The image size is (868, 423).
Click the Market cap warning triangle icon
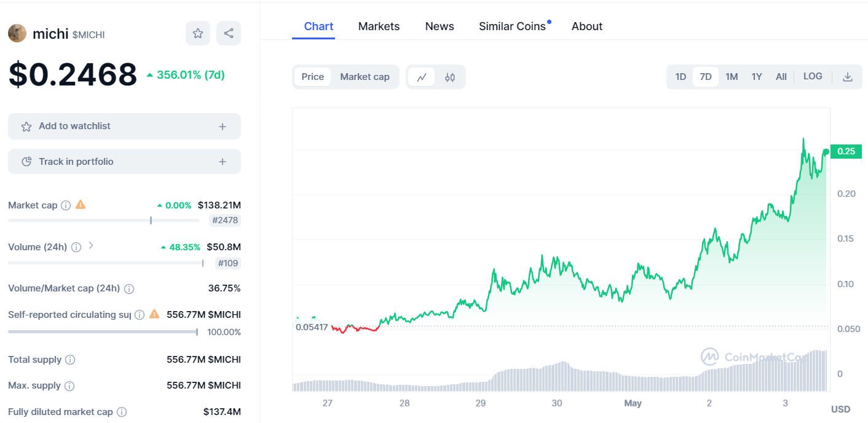point(81,205)
